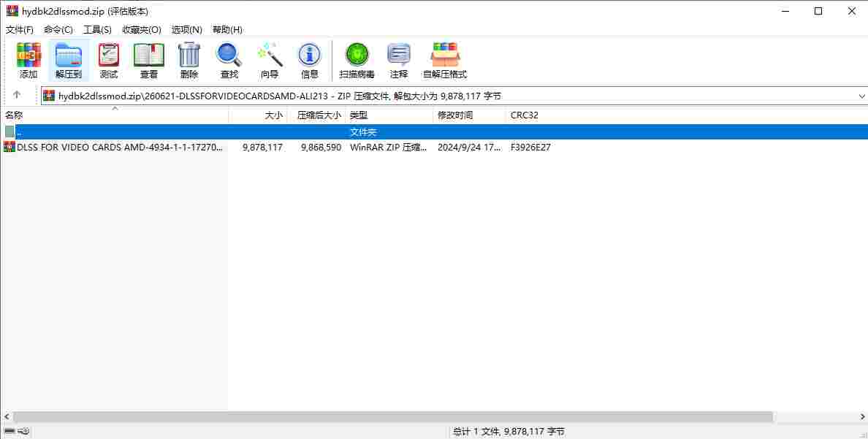This screenshot has width=868, height=439.
Task: Click the horizontal scrollbar thumb
Action: (392, 416)
